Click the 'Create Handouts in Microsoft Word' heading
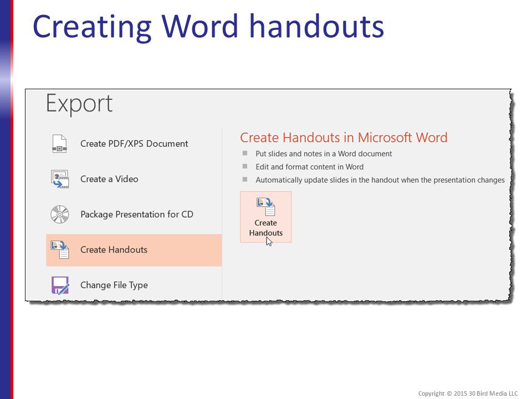The width and height of the screenshot is (532, 399). click(x=344, y=137)
